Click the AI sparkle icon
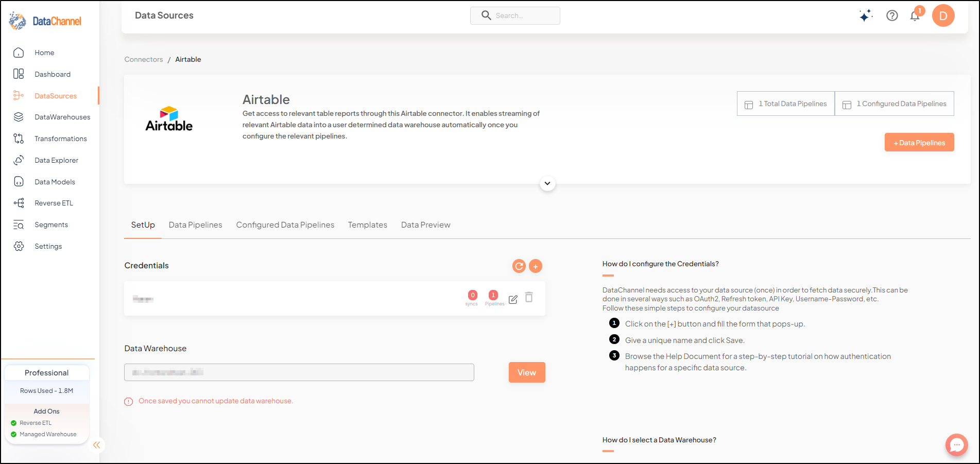 coord(866,15)
